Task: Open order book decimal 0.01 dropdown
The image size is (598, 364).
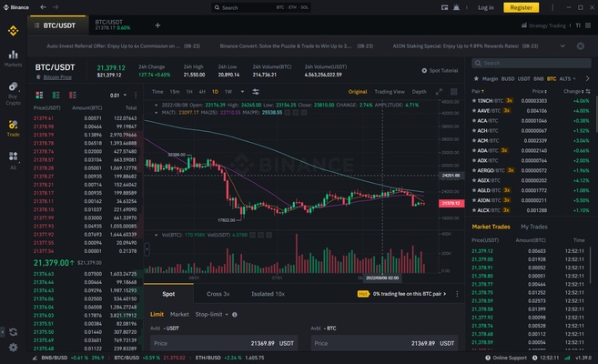Action: (117, 96)
